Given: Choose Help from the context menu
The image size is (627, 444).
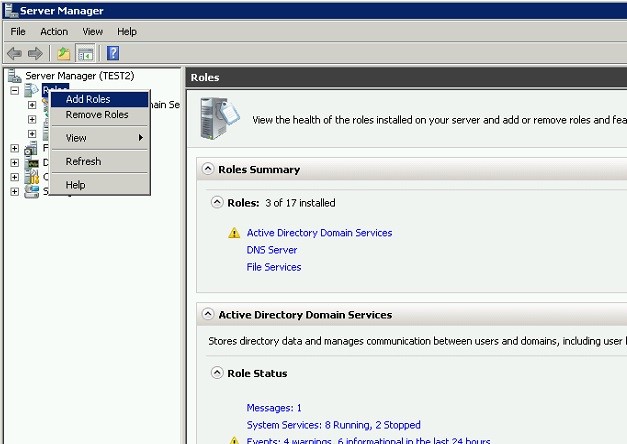Looking at the screenshot, I should tap(100, 185).
